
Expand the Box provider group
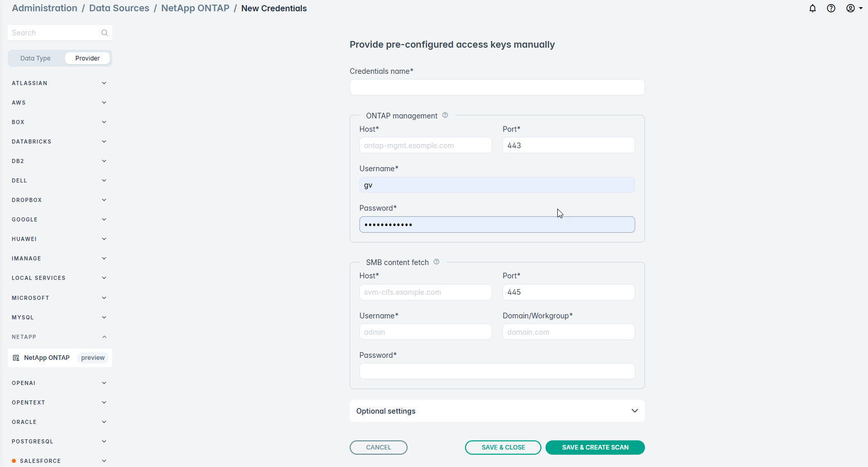tap(60, 122)
